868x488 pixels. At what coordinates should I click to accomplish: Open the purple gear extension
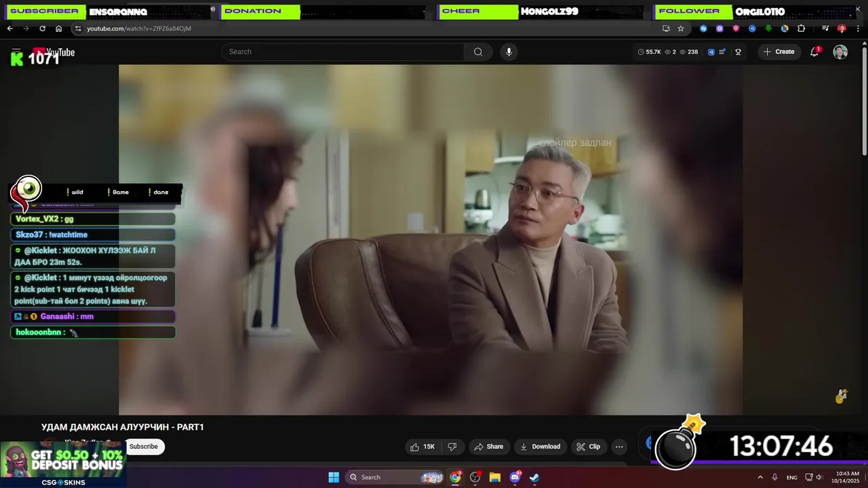coord(719,28)
